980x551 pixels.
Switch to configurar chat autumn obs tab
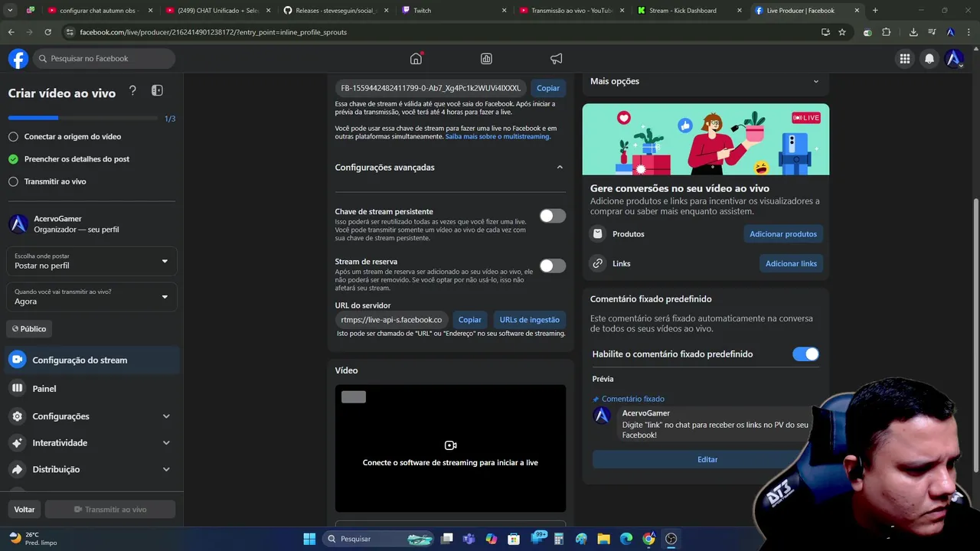[100, 11]
